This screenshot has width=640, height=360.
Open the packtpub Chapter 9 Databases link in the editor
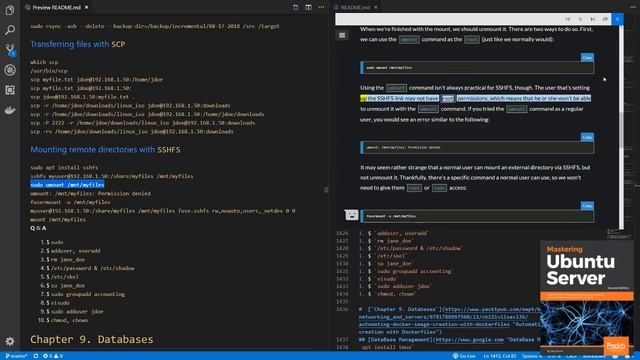click(x=449, y=317)
